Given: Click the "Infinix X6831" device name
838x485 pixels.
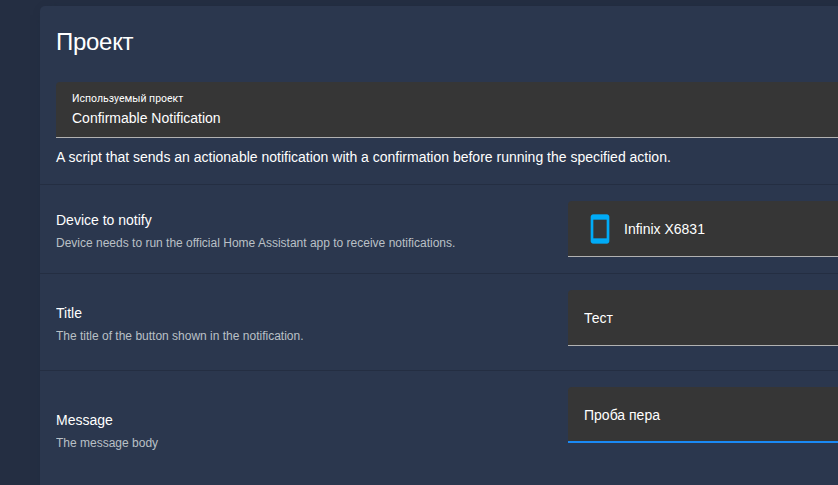Looking at the screenshot, I should point(664,229).
